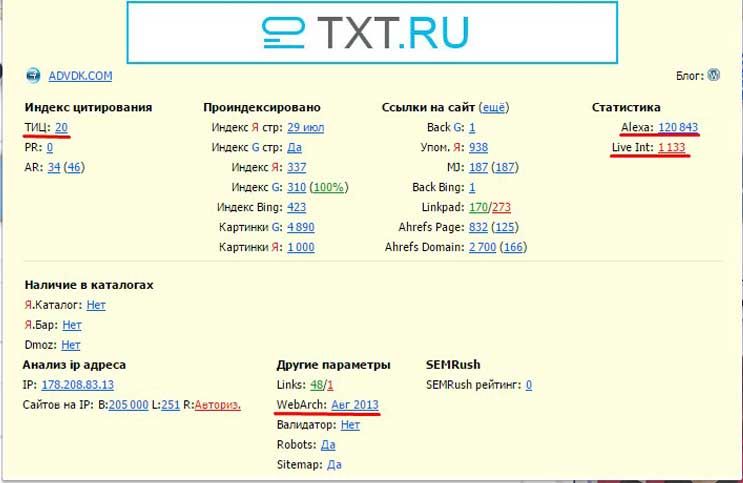Click Linkpad red value 273
Image resolution: width=743 pixels, height=483 pixels.
pos(501,207)
